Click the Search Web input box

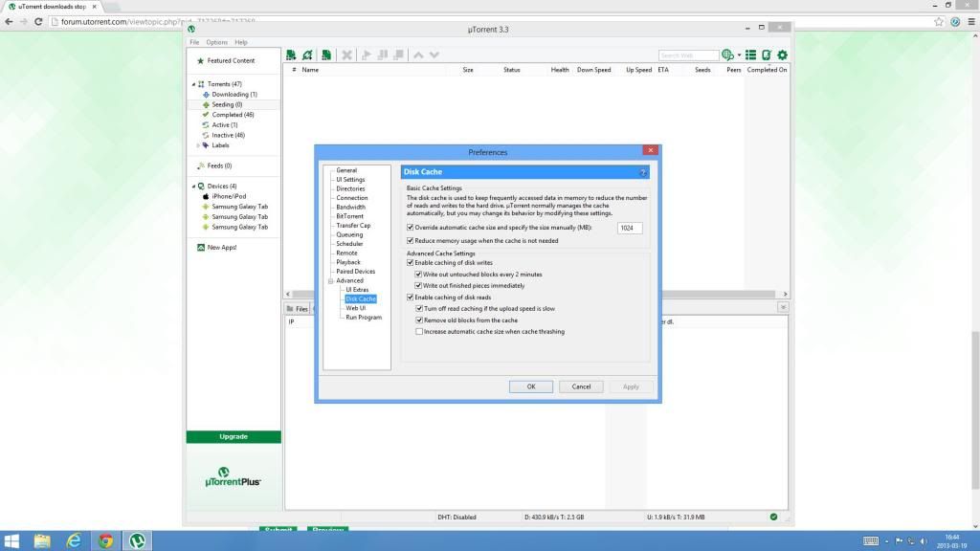(688, 55)
